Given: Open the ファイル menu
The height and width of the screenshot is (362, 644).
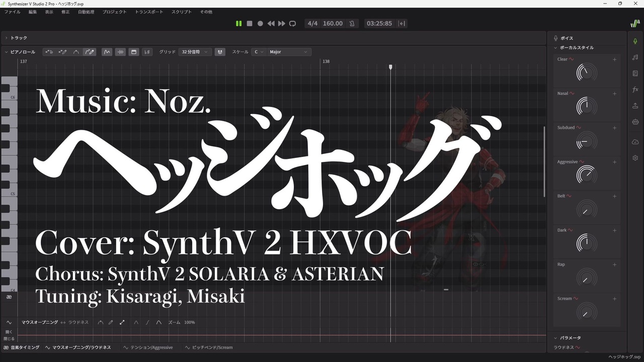Looking at the screenshot, I should point(13,12).
